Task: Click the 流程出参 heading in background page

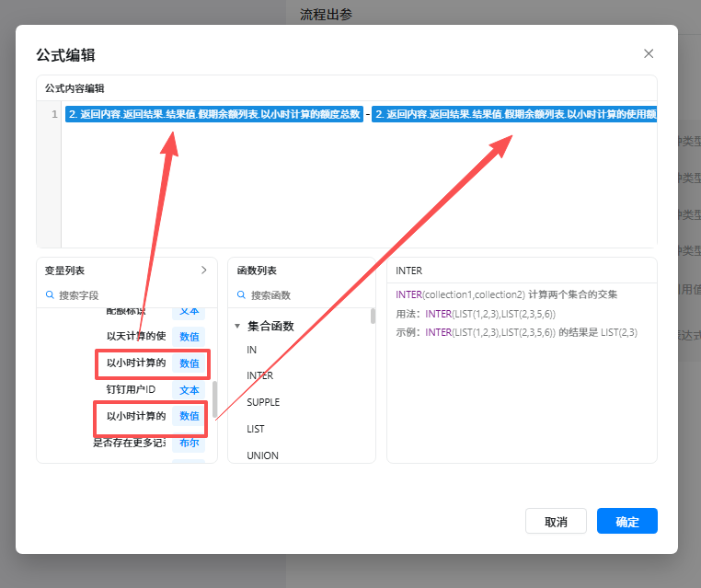Action: [x=326, y=15]
